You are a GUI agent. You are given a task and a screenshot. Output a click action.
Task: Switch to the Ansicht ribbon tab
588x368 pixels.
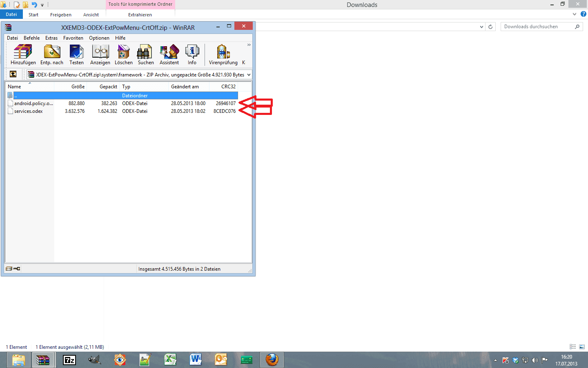click(91, 15)
